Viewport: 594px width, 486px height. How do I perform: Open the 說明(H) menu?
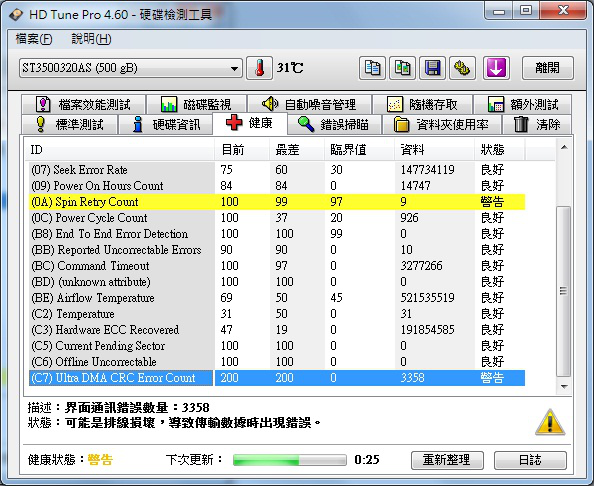[91, 39]
